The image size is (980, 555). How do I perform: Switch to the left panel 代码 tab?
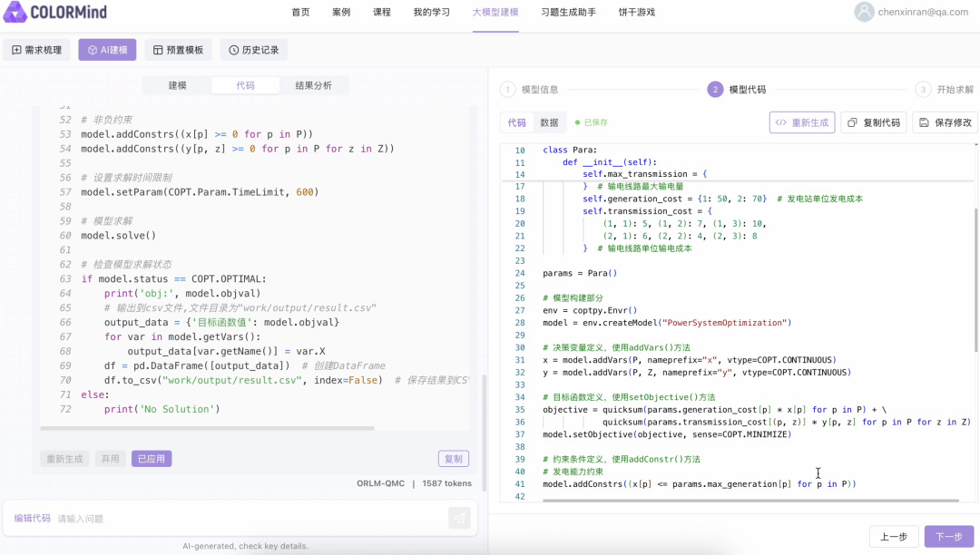[246, 85]
